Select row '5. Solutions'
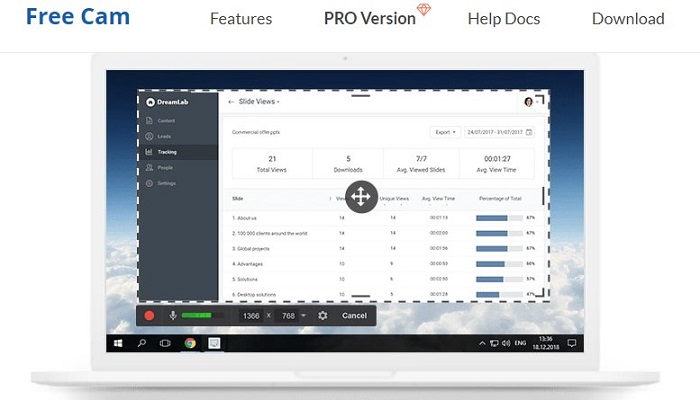Image resolution: width=700 pixels, height=400 pixels. (383, 279)
